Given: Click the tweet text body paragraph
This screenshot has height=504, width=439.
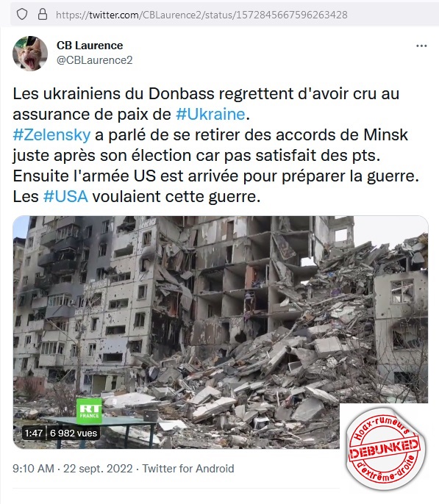Looking at the screenshot, I should tap(215, 145).
